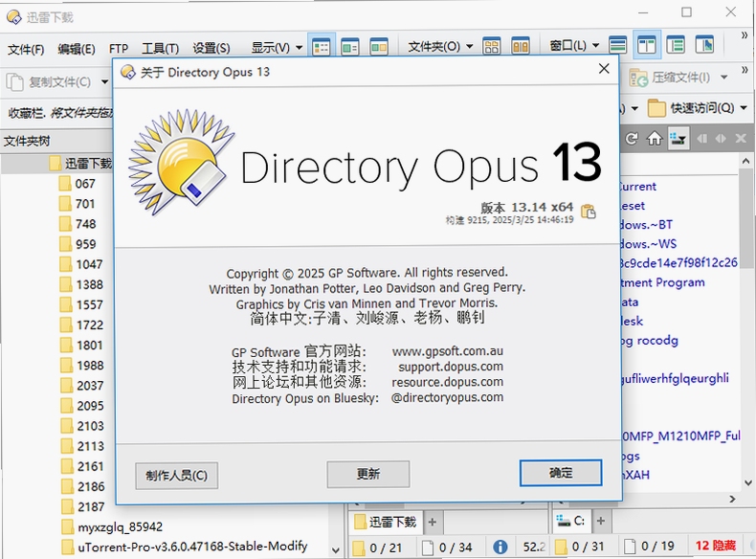Switch to the C: drive tab

pos(571,521)
